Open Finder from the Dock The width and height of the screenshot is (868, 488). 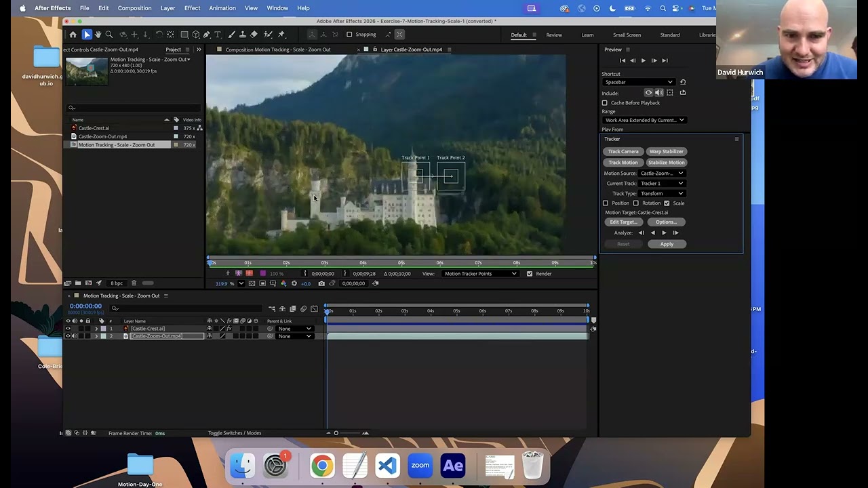click(x=242, y=466)
